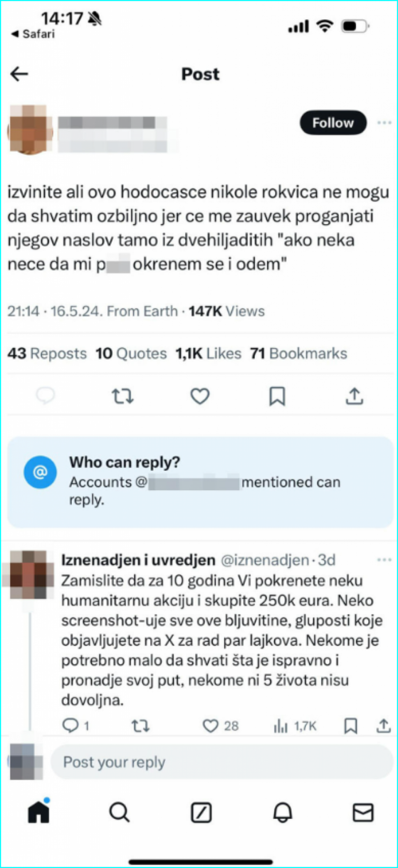Bookmark the main post
This screenshot has width=398, height=868.
277,396
